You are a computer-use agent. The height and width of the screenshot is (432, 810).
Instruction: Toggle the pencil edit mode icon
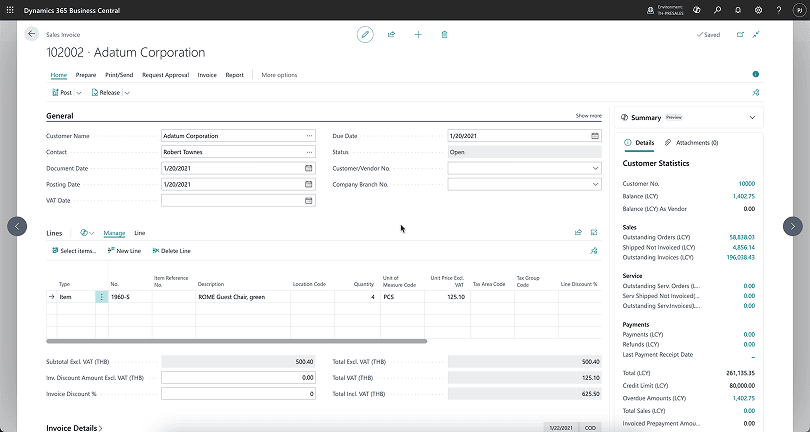[365, 35]
